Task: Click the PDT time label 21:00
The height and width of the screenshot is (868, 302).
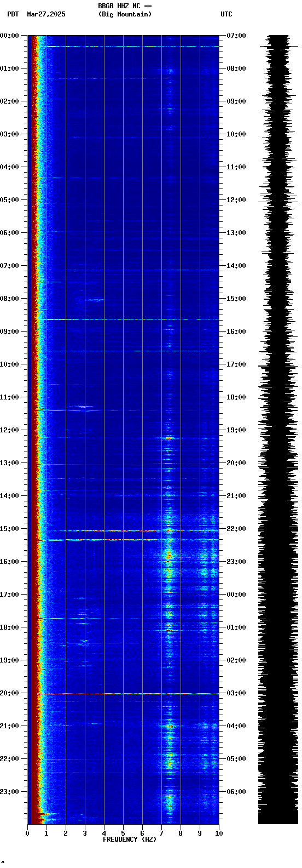Action: tap(9, 726)
